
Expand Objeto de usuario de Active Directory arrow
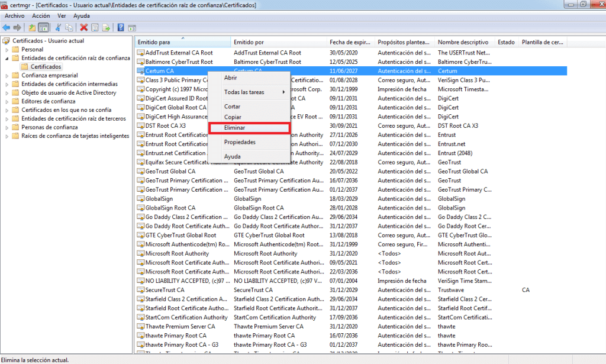7,93
